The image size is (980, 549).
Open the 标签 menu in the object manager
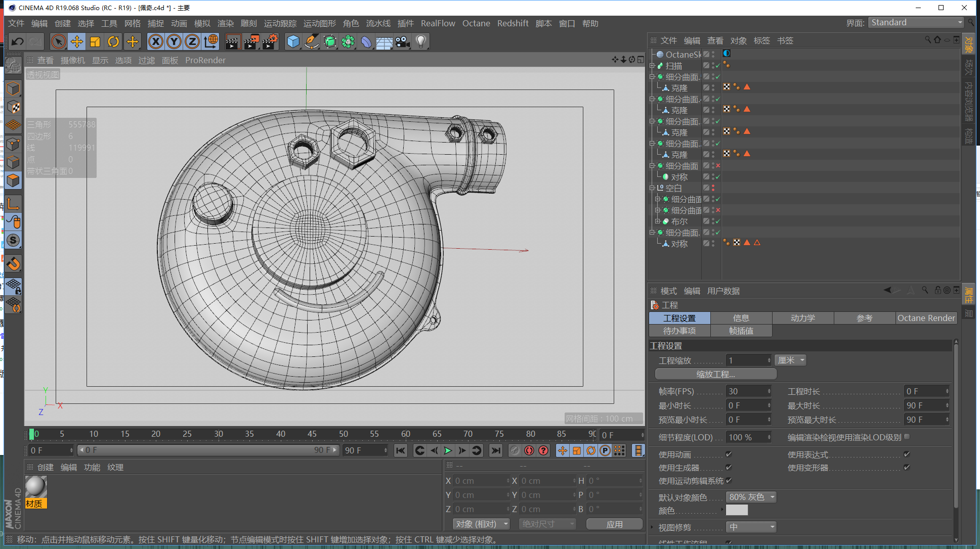click(762, 40)
